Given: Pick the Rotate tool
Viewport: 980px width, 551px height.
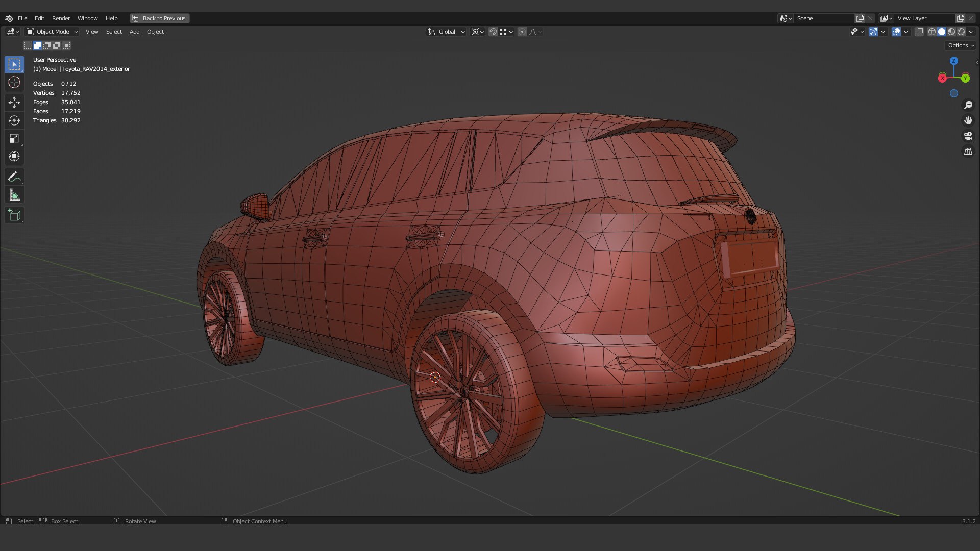Looking at the screenshot, I should 14,120.
